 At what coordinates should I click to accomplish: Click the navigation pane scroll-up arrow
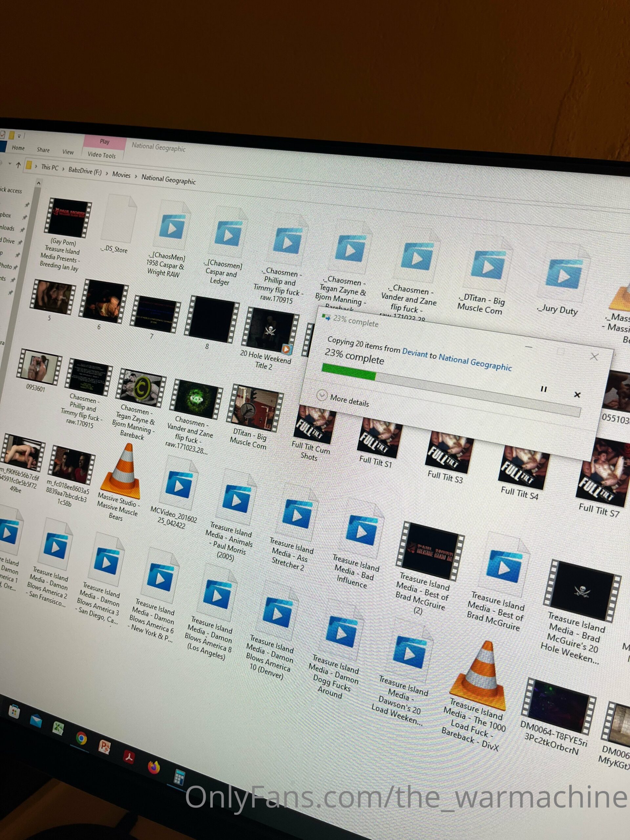point(38,183)
